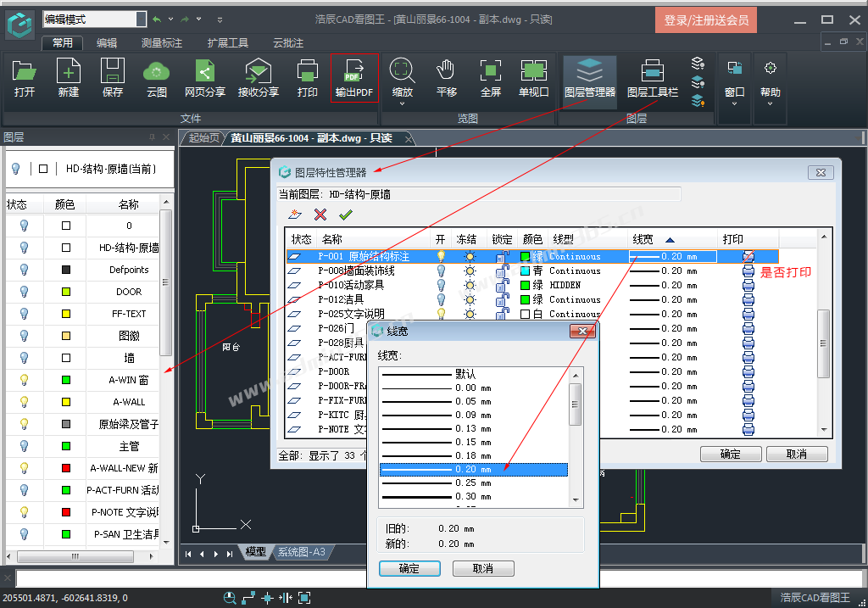This screenshot has width=868, height=608.
Task: Switch to the 测量标注 ribbon tab
Action: [x=162, y=43]
